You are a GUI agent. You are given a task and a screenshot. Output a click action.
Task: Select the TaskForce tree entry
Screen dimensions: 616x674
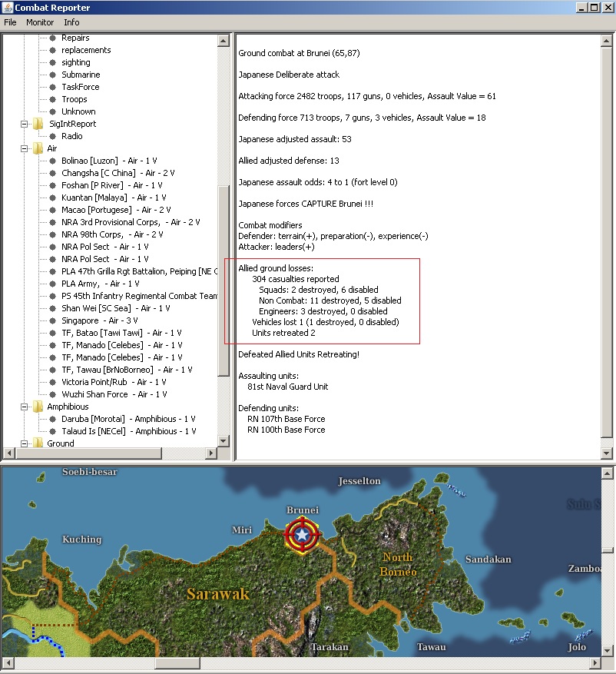(x=81, y=87)
